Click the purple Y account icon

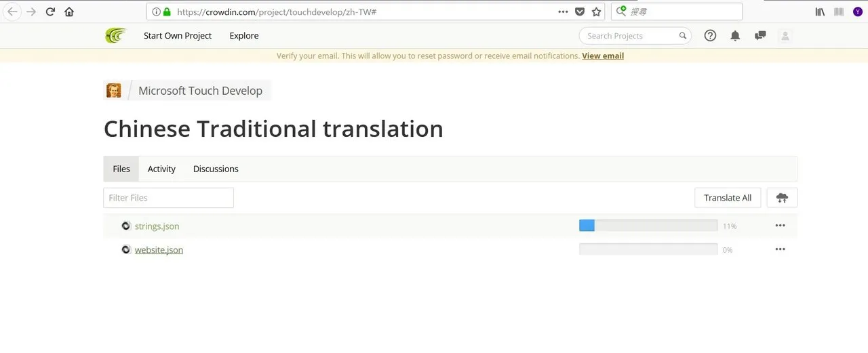(x=858, y=12)
